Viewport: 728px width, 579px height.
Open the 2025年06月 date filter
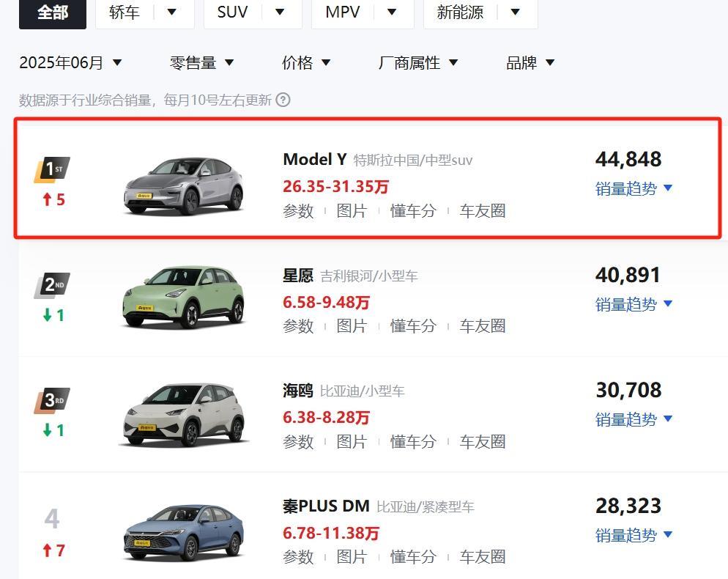click(x=70, y=62)
